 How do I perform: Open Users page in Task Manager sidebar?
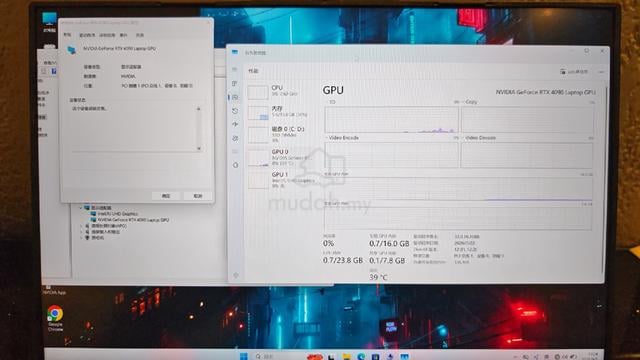tap(235, 138)
